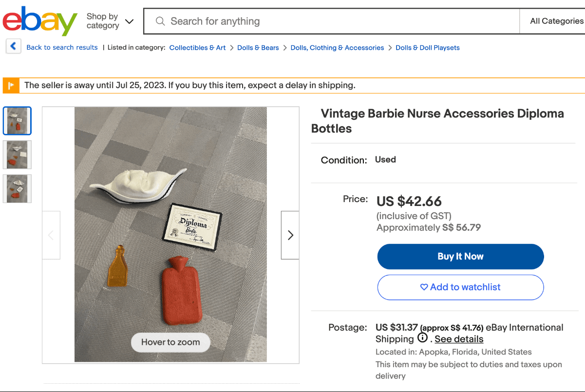Go to Dolls, Clothing & Accessories category

pyautogui.click(x=337, y=48)
